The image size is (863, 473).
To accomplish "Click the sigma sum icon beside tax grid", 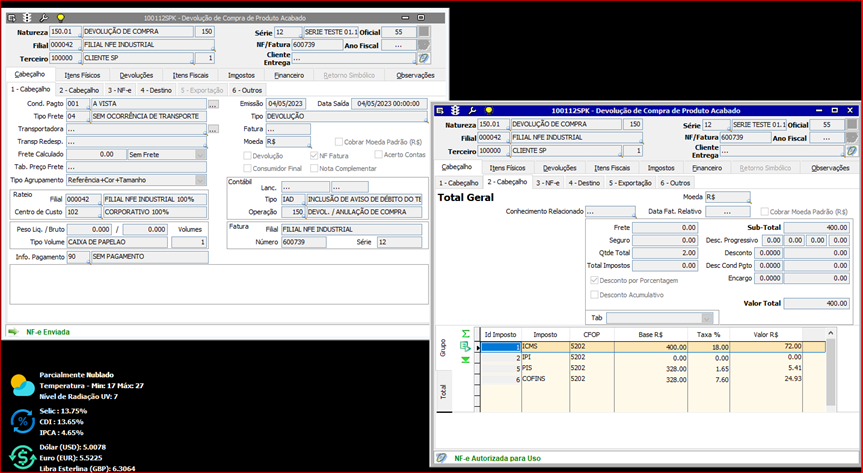I will 464,332.
